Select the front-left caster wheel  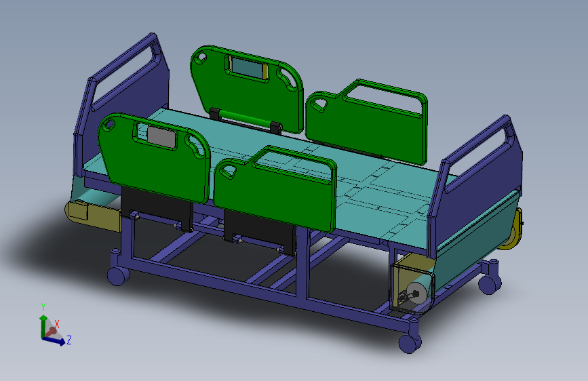tap(117, 276)
